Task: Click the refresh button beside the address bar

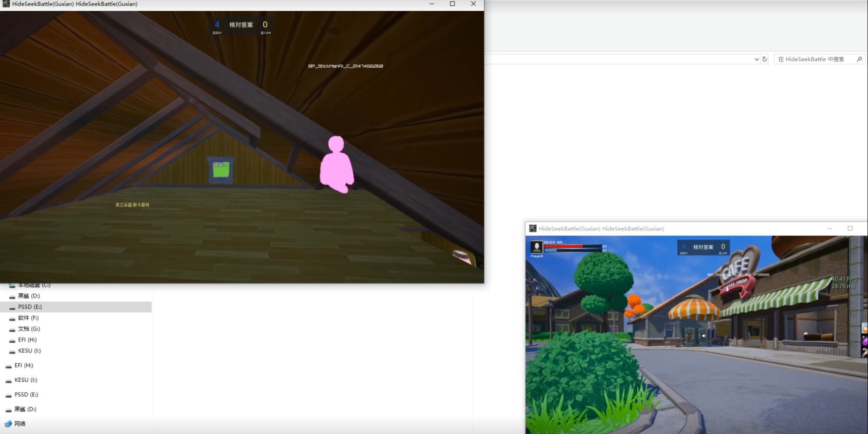Action: click(x=765, y=59)
